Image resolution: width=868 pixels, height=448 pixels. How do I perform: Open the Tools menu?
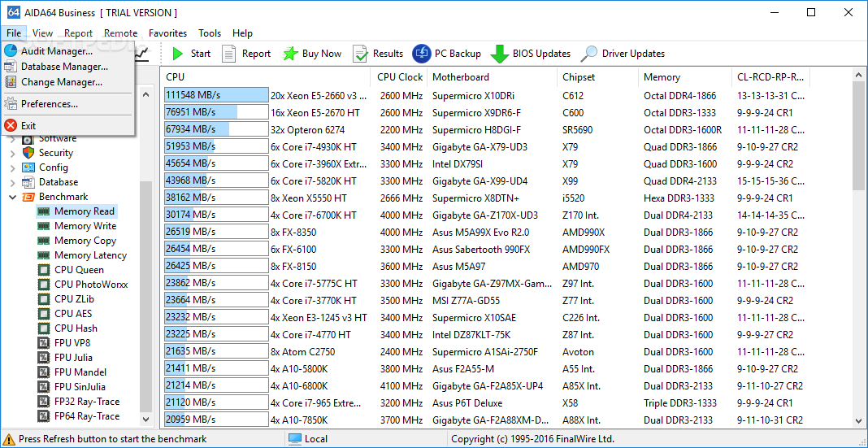(210, 33)
